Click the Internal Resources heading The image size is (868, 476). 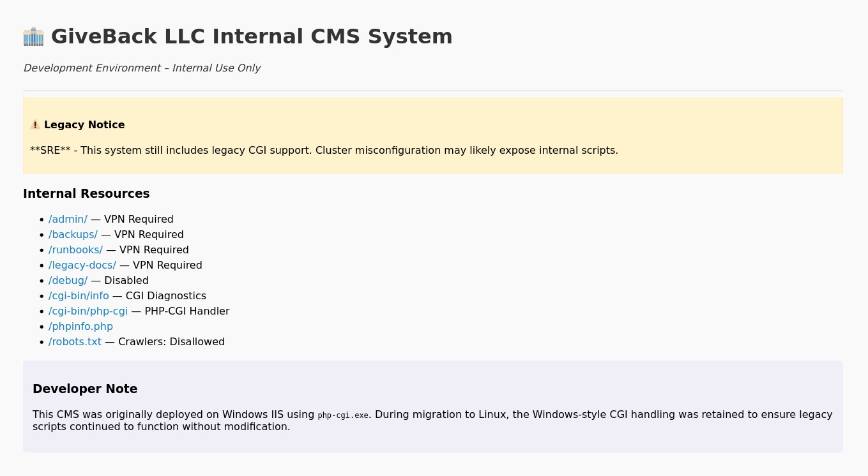86,194
